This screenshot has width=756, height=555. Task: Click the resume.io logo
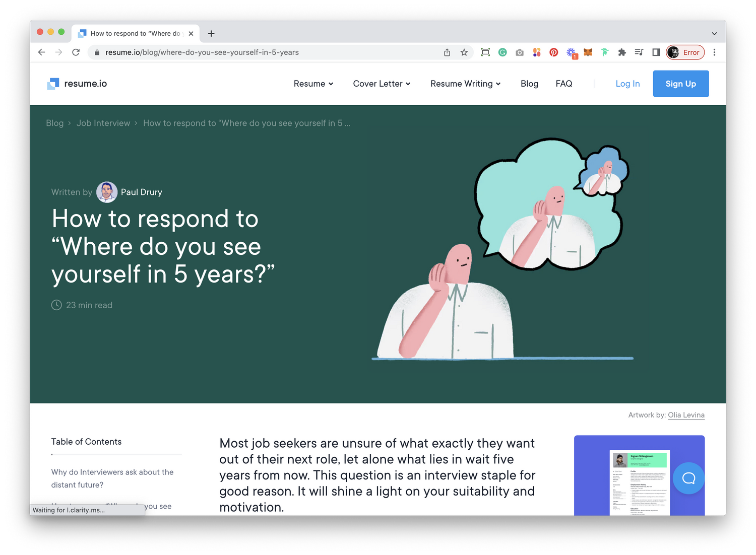point(77,84)
